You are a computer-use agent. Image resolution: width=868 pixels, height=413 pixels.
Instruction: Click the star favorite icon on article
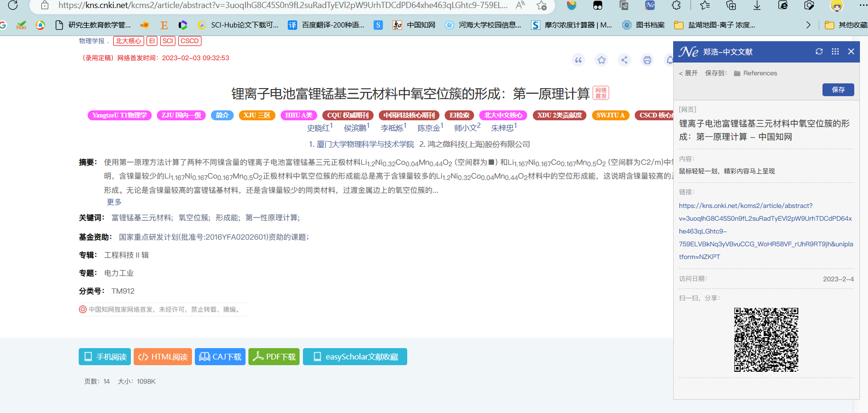click(602, 60)
